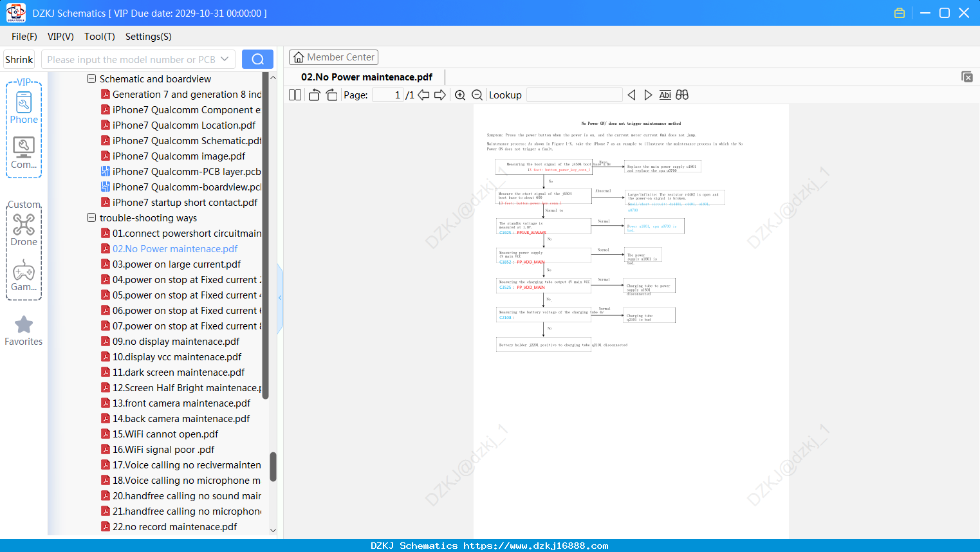This screenshot has height=552, width=980.
Task: Open 11.dark screen maintenace.pdf
Action: pos(178,373)
